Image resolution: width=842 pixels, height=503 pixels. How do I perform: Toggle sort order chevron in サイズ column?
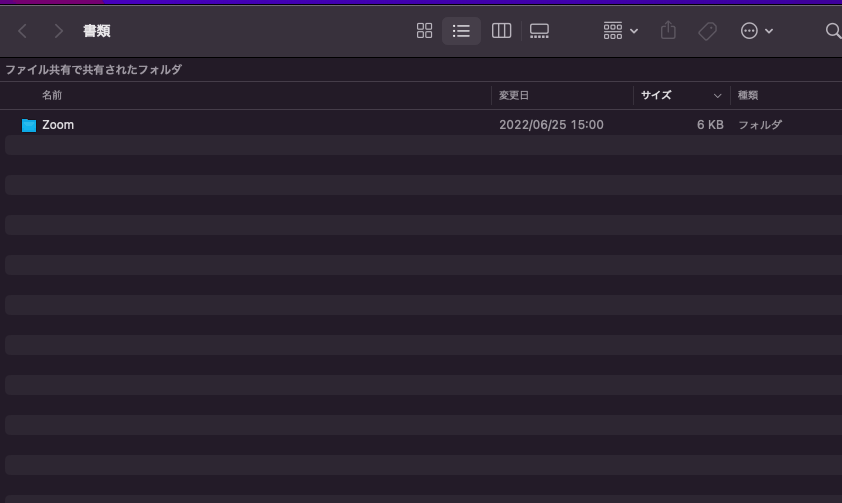tap(717, 96)
